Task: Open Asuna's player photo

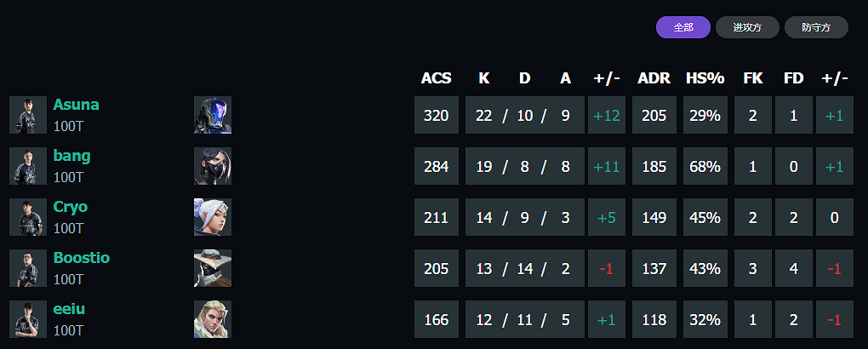Action: (28, 115)
